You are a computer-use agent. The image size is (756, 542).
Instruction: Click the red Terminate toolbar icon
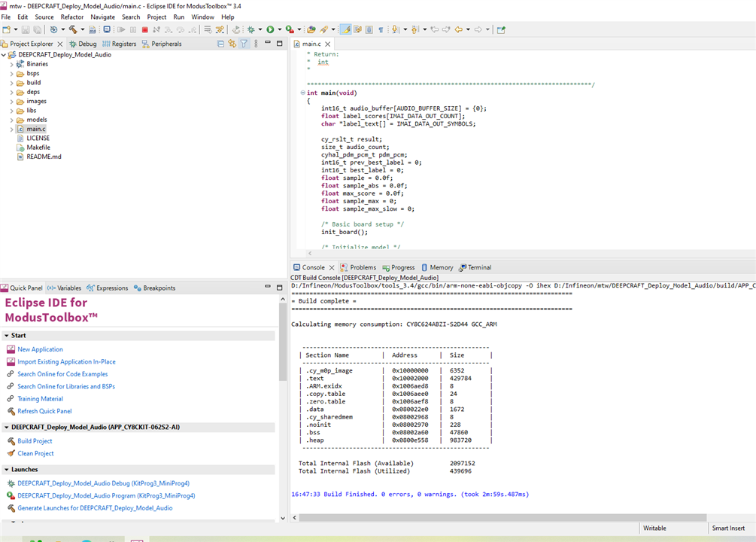tap(144, 29)
